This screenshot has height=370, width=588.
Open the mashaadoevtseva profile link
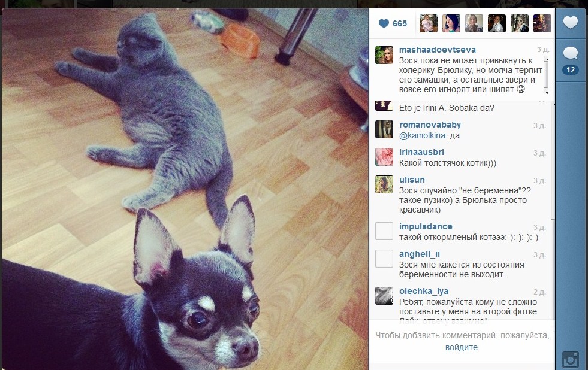(x=437, y=50)
